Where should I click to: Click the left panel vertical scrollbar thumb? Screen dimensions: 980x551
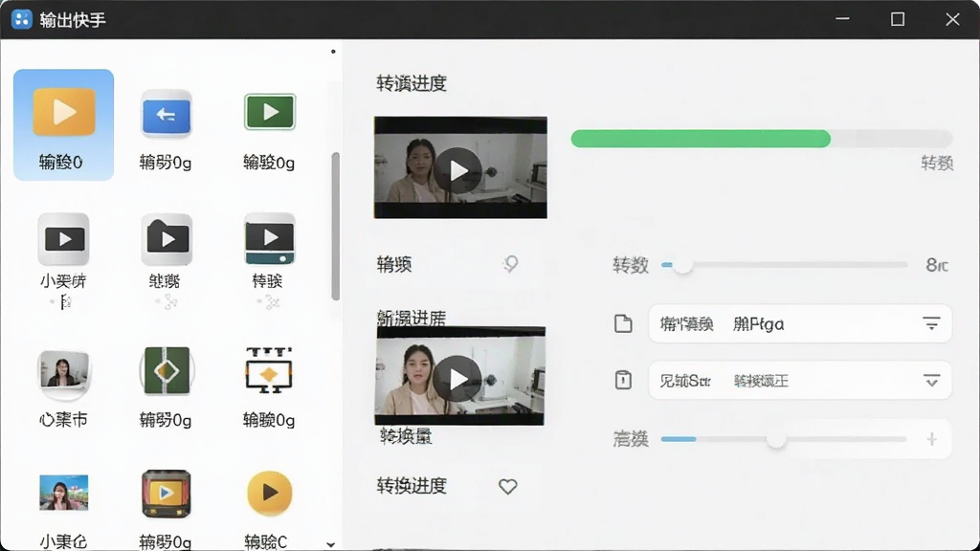point(336,226)
